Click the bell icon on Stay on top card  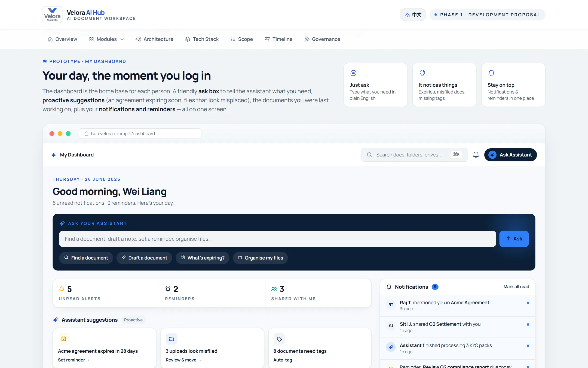[491, 73]
